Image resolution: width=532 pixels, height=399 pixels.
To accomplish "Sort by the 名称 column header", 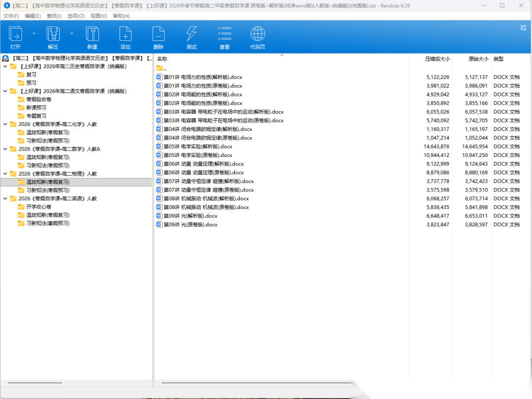I will (x=162, y=59).
